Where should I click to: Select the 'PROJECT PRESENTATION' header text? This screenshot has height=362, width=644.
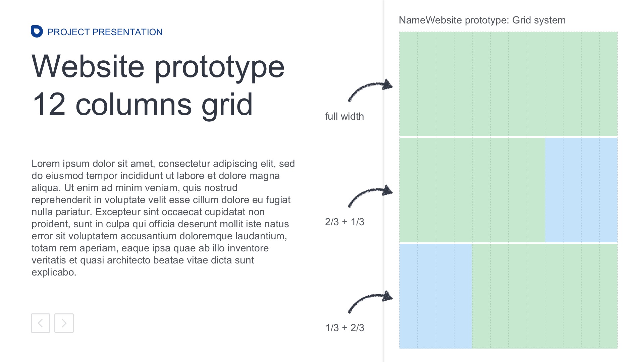coord(105,32)
